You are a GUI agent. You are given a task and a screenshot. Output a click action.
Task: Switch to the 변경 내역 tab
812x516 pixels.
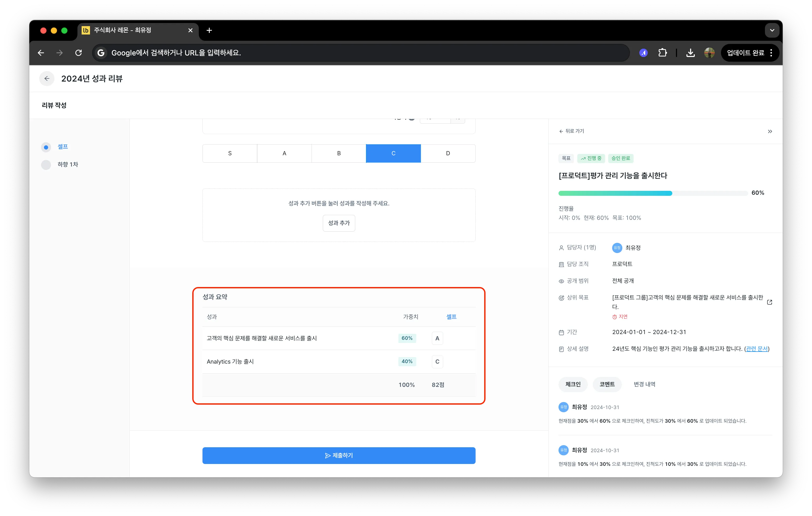[x=644, y=385]
